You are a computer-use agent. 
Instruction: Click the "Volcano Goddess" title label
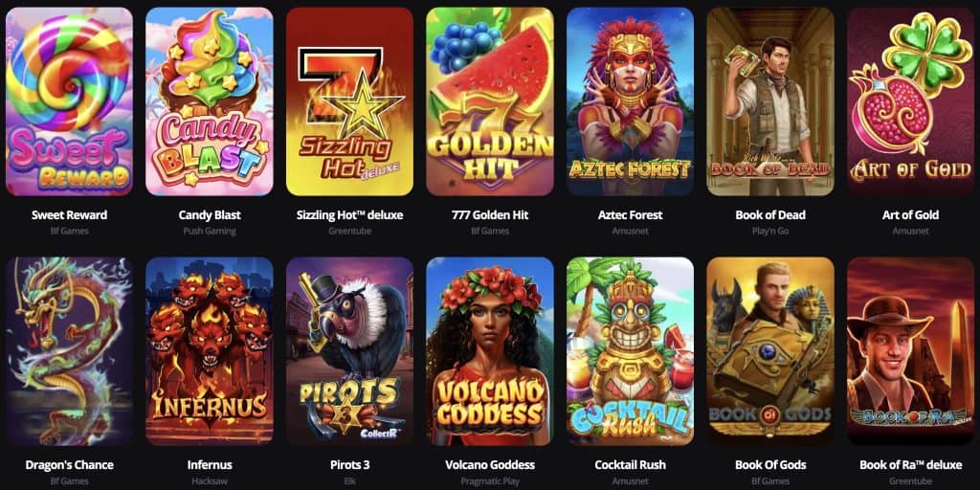tap(490, 465)
